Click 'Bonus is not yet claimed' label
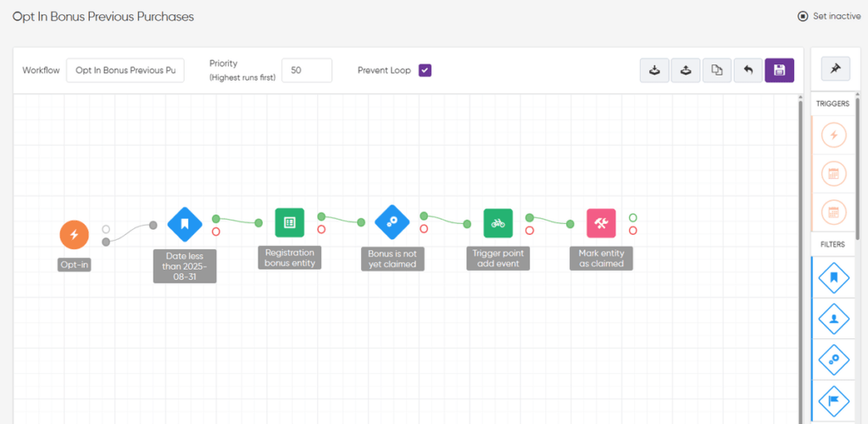 (392, 259)
